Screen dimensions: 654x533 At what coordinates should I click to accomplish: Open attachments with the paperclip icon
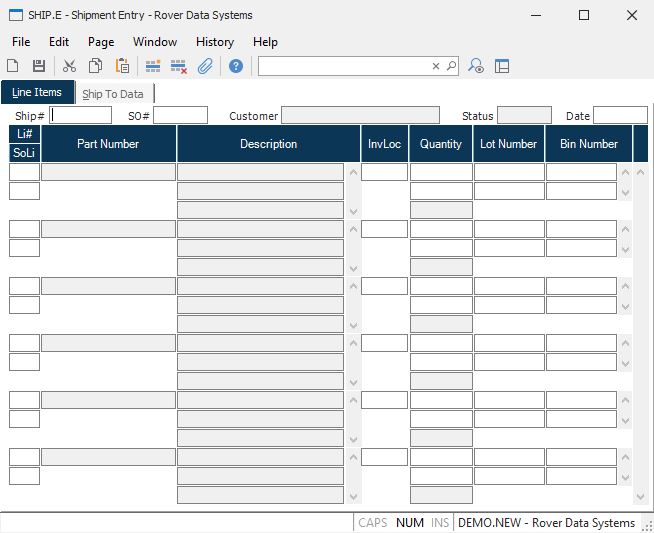tap(205, 66)
